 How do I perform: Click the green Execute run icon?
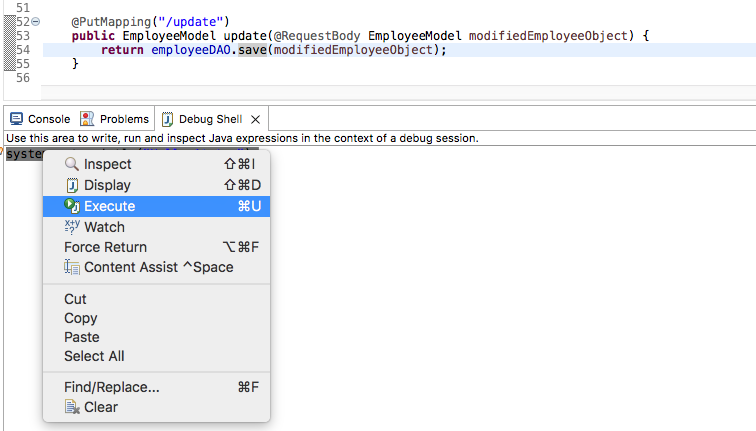click(x=72, y=206)
